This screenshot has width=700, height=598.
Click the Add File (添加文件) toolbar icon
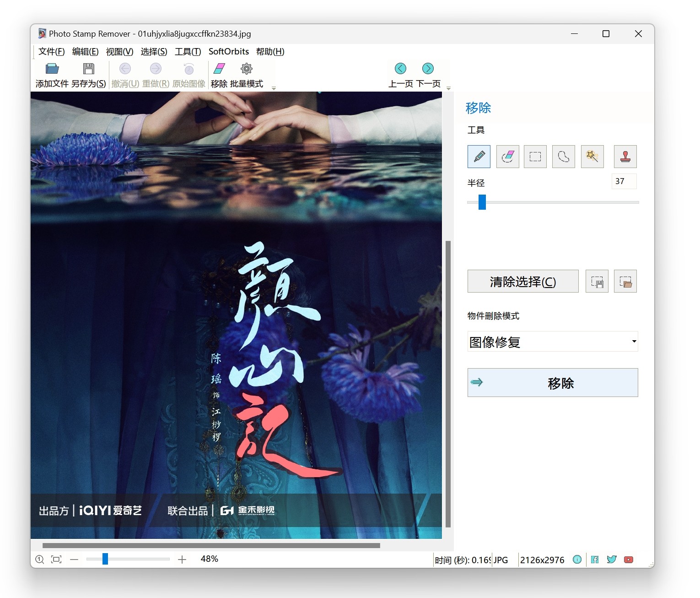click(x=52, y=69)
